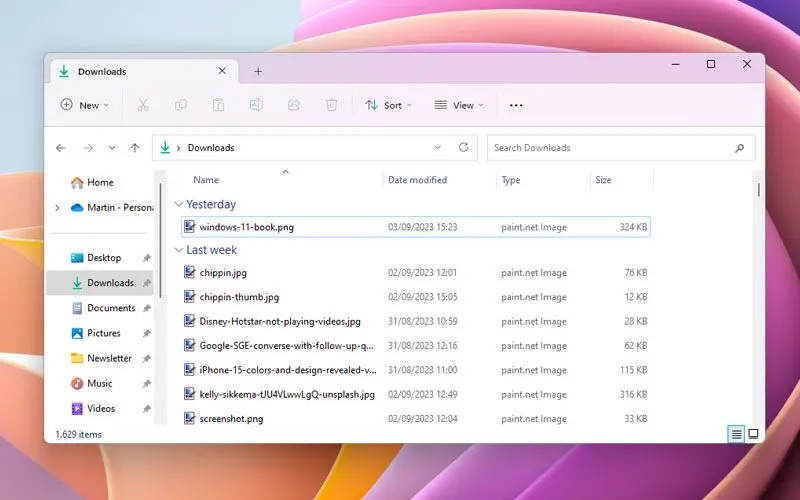The width and height of the screenshot is (800, 500).
Task: Select the iPhone-15-colors-and-design file
Action: coord(416,370)
